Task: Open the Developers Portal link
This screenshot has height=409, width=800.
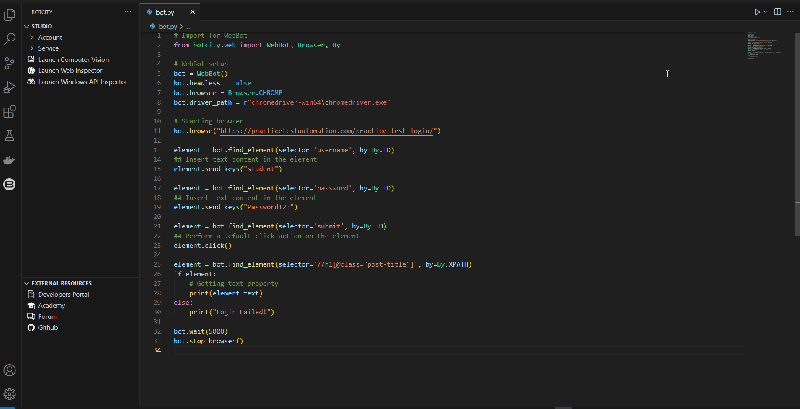Action: pos(63,294)
